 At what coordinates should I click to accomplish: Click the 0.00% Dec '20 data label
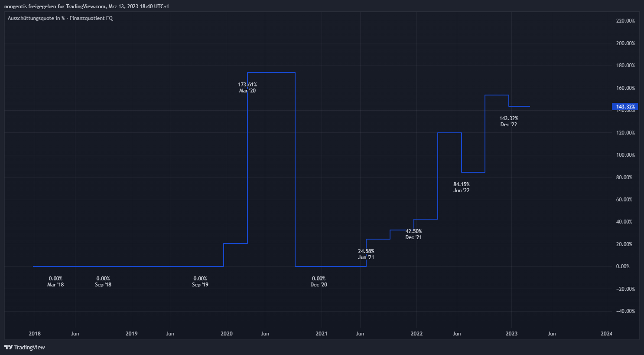pyautogui.click(x=319, y=282)
